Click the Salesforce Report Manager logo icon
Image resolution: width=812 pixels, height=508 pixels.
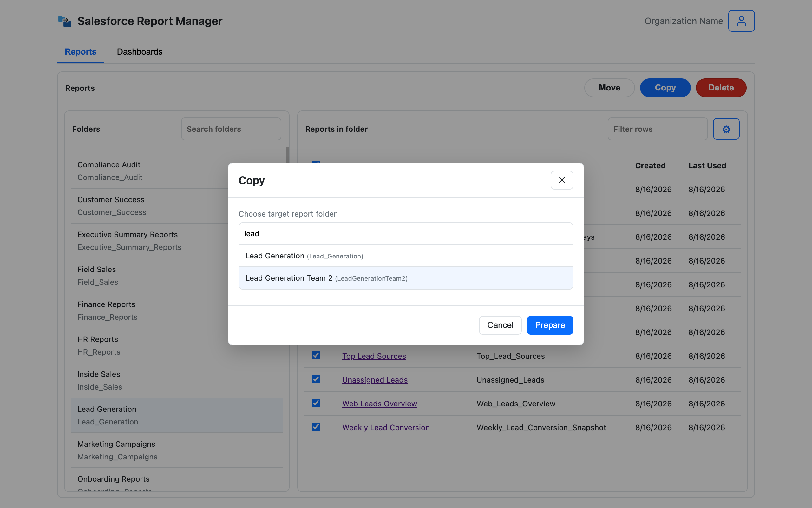(64, 21)
